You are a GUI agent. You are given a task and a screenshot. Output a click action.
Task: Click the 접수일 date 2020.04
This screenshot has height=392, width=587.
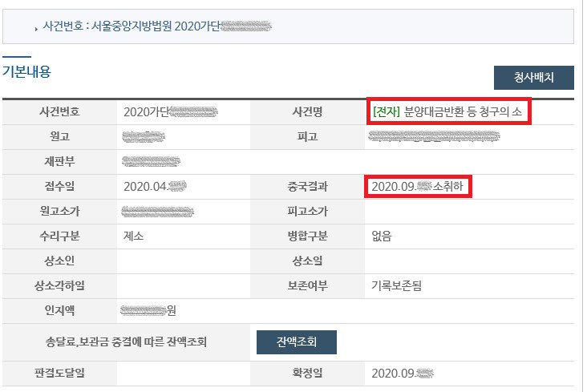[x=155, y=187]
